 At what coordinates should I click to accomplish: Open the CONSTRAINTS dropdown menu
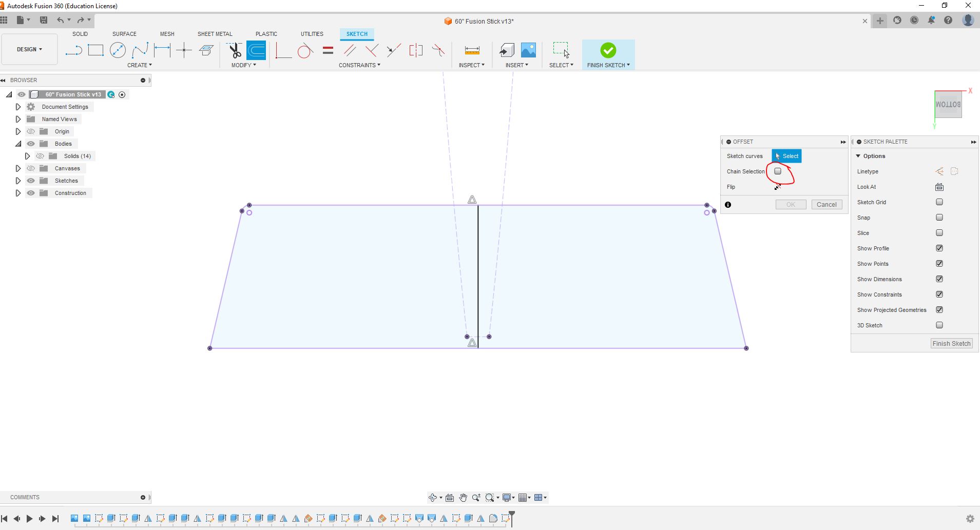coord(359,65)
